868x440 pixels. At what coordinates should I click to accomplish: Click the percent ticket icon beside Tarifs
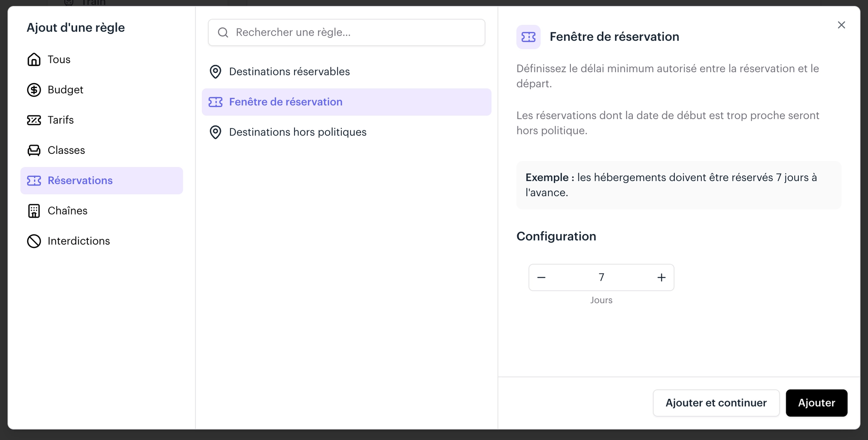(x=34, y=120)
